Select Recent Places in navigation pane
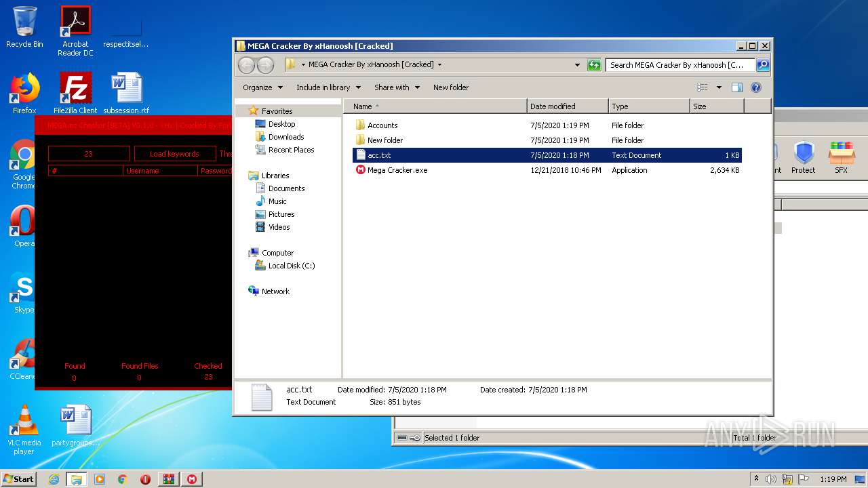868x488 pixels. (x=291, y=150)
